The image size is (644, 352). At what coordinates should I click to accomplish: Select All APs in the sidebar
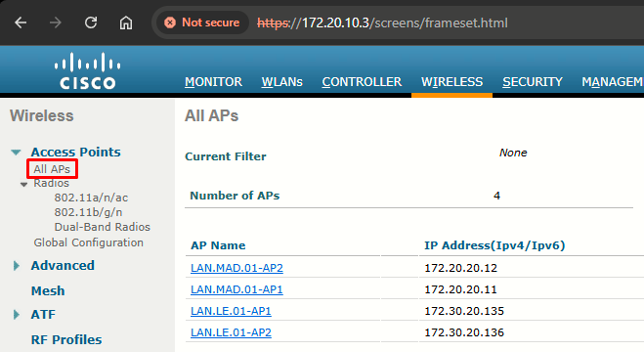(52, 169)
